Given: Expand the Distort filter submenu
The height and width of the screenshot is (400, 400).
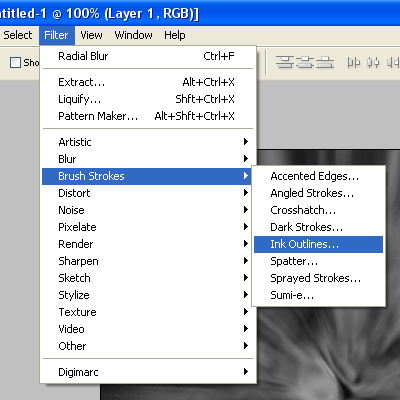Looking at the screenshot, I should [x=148, y=193].
